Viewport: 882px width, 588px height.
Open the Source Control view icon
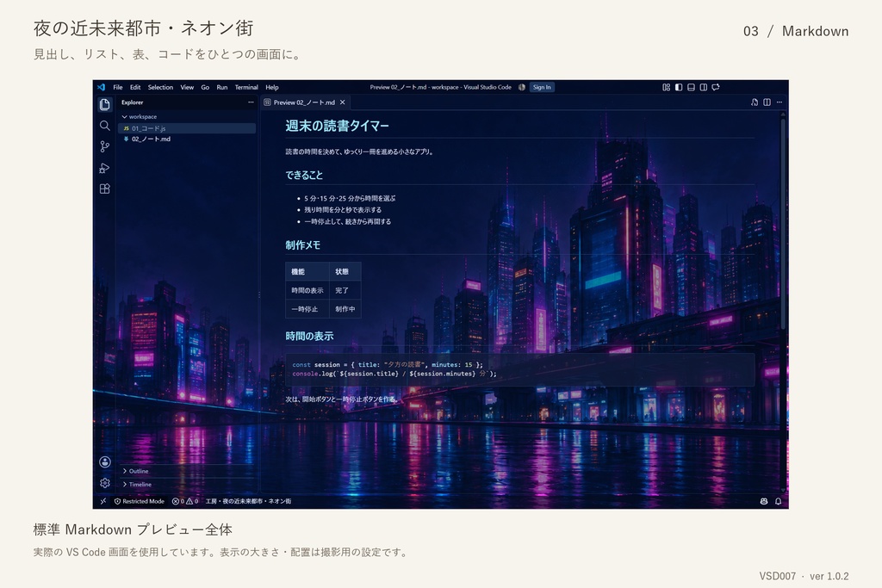click(104, 146)
